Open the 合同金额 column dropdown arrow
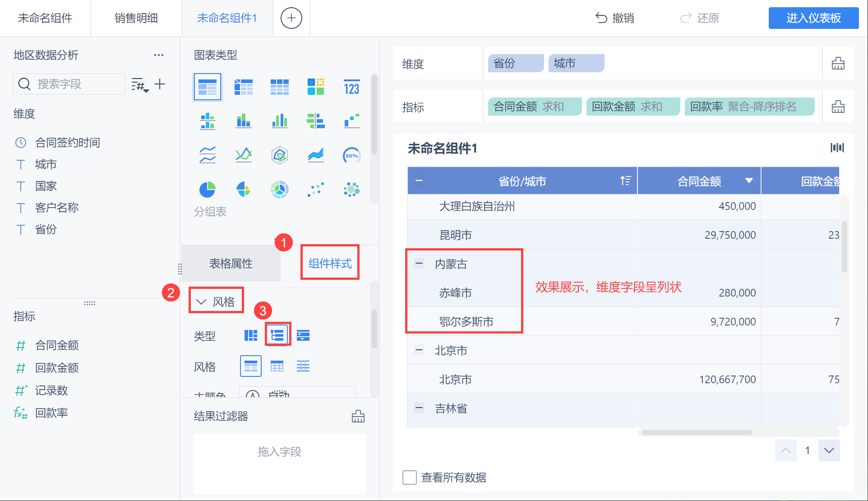This screenshot has width=868, height=501. click(749, 181)
